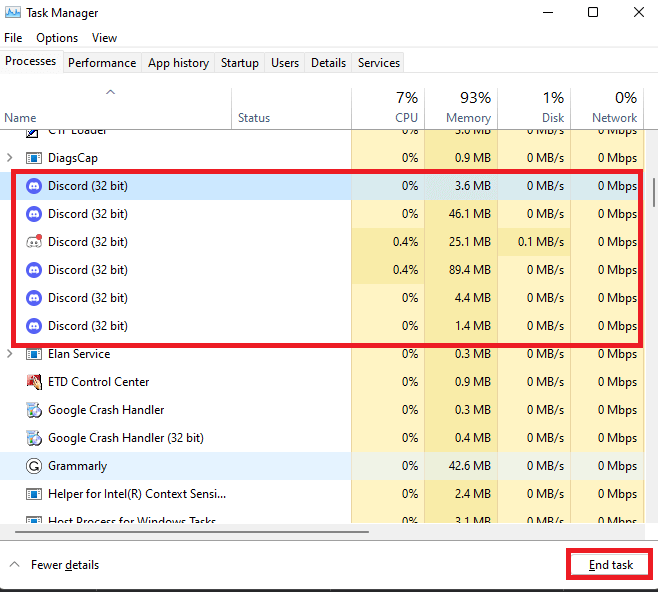Expand the Elan Service process group
Screen dimensions: 658x592
point(10,354)
